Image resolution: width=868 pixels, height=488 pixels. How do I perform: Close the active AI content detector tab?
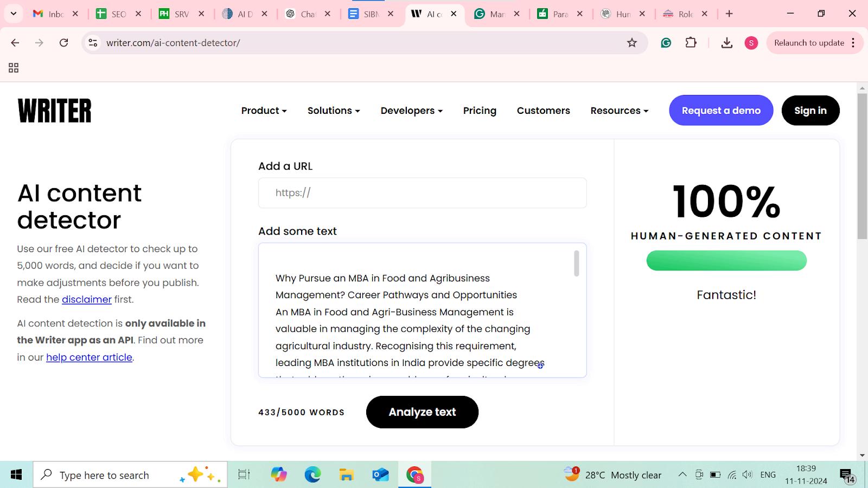point(454,14)
